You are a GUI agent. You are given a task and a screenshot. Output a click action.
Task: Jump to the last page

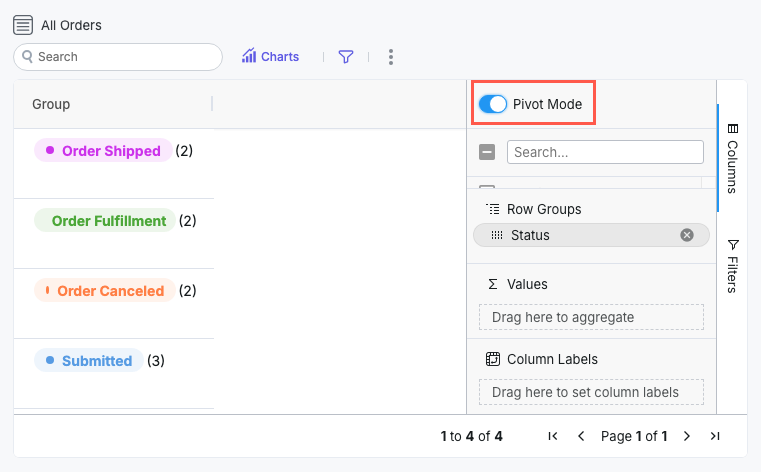pos(715,436)
